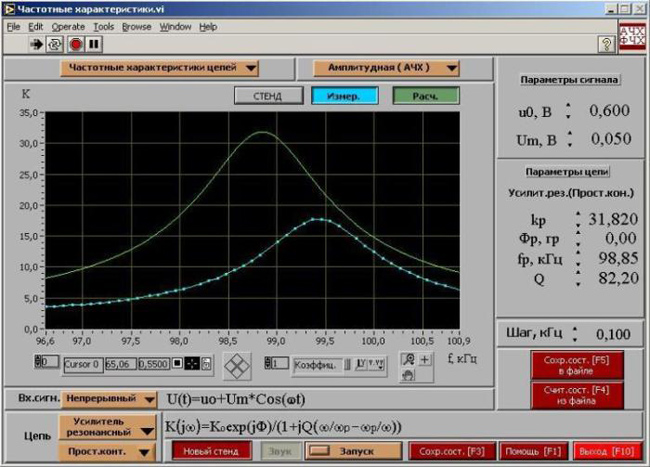The height and width of the screenshot is (467, 650).
Task: Click the Q value 82,20
Action: point(618,278)
